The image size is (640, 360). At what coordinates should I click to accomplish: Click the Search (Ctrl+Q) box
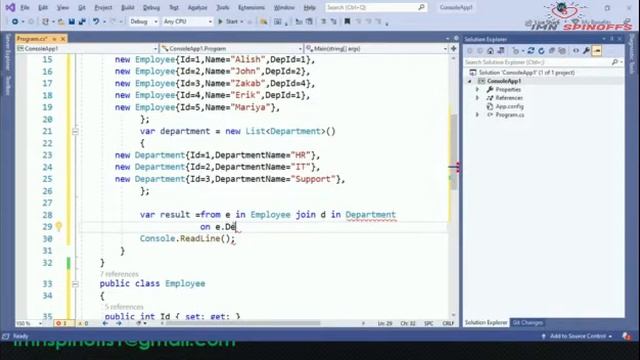tap(376, 7)
